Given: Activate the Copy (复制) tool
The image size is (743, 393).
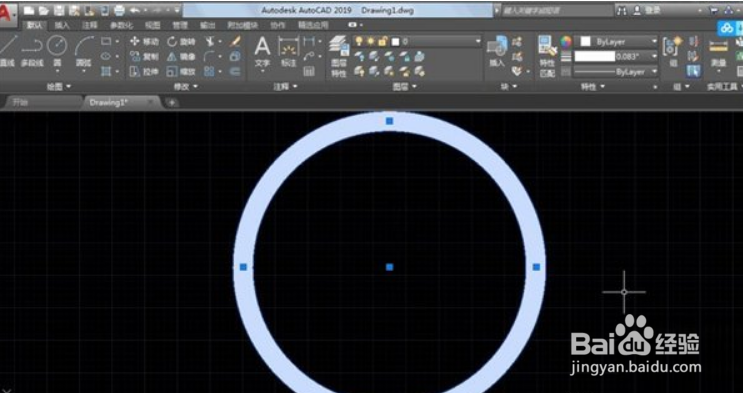Looking at the screenshot, I should point(144,57).
